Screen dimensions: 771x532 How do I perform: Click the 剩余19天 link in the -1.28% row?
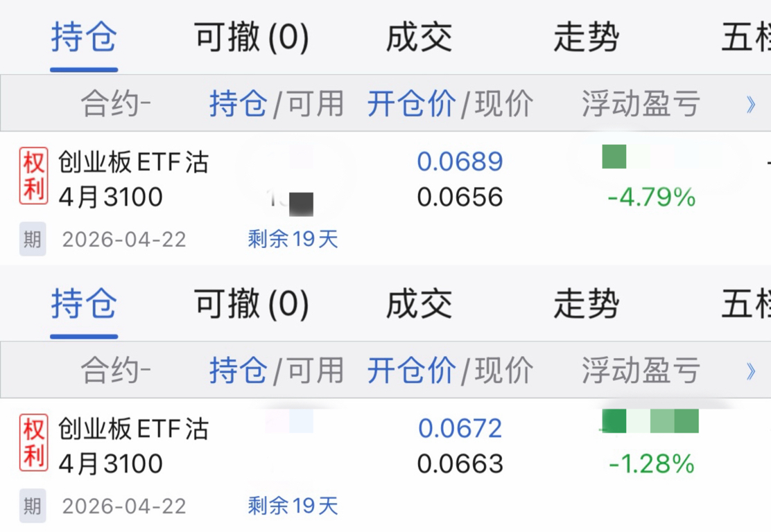pos(293,506)
